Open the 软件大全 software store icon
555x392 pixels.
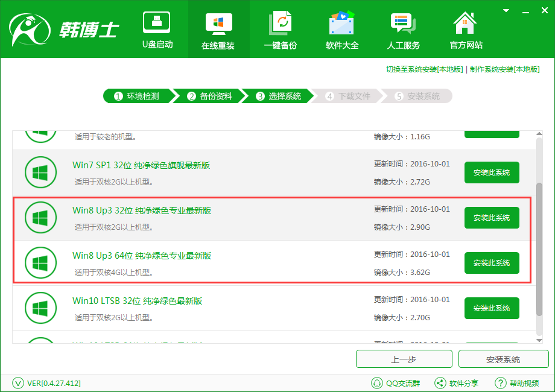point(341,24)
